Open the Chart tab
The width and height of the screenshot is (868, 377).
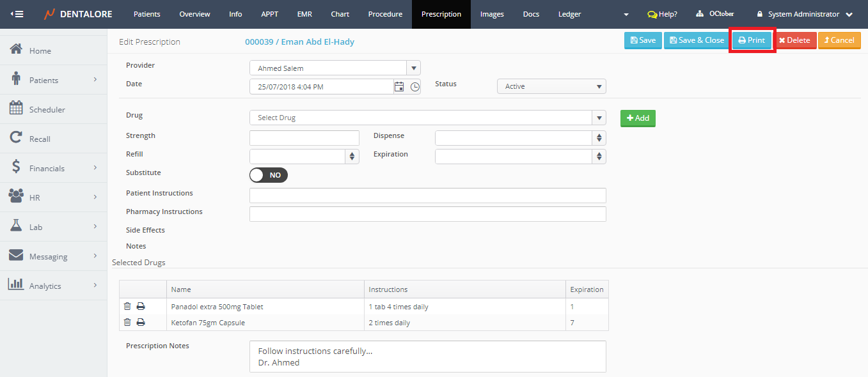coord(340,14)
